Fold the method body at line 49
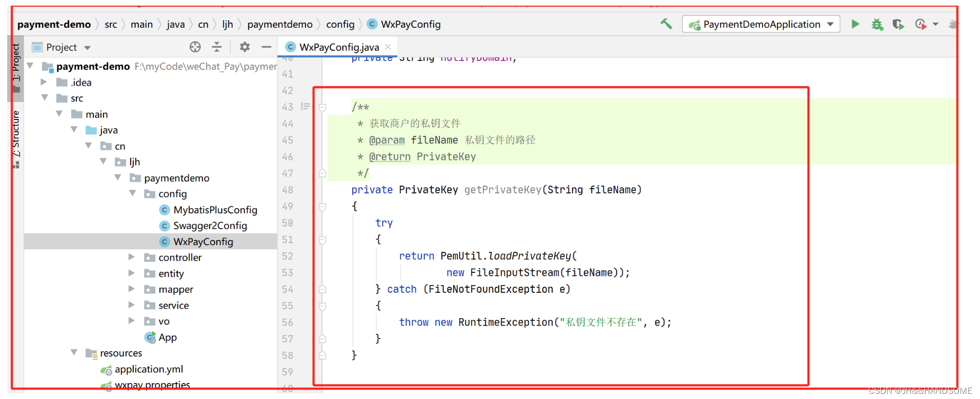Image resolution: width=980 pixels, height=399 pixels. pyautogui.click(x=322, y=207)
